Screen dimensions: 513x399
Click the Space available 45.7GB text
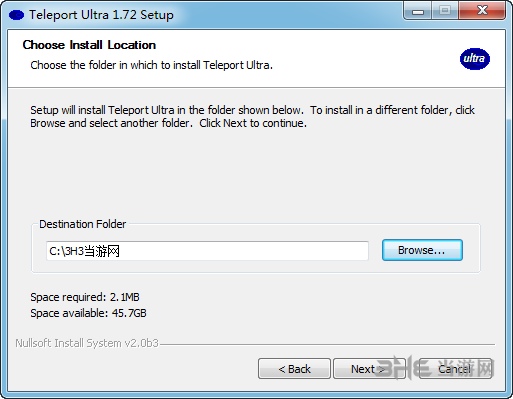coord(88,313)
